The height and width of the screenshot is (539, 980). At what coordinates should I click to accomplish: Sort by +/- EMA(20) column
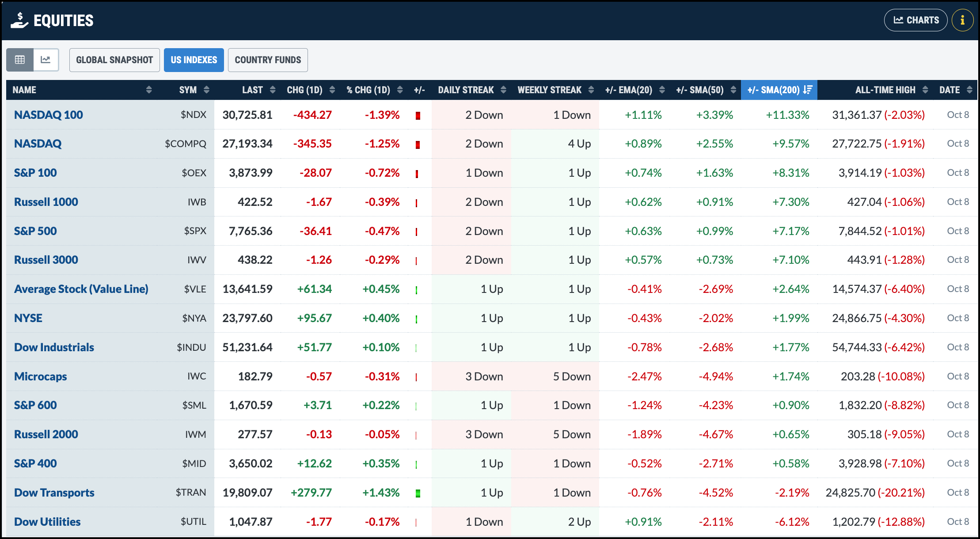coord(635,90)
